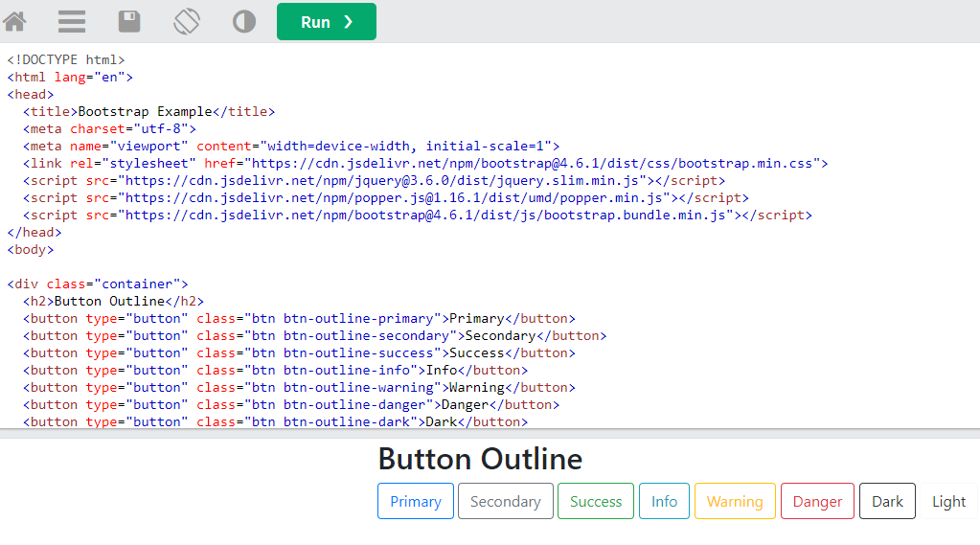The width and height of the screenshot is (980, 545).
Task: Click the meta viewport line
Action: [291, 147]
